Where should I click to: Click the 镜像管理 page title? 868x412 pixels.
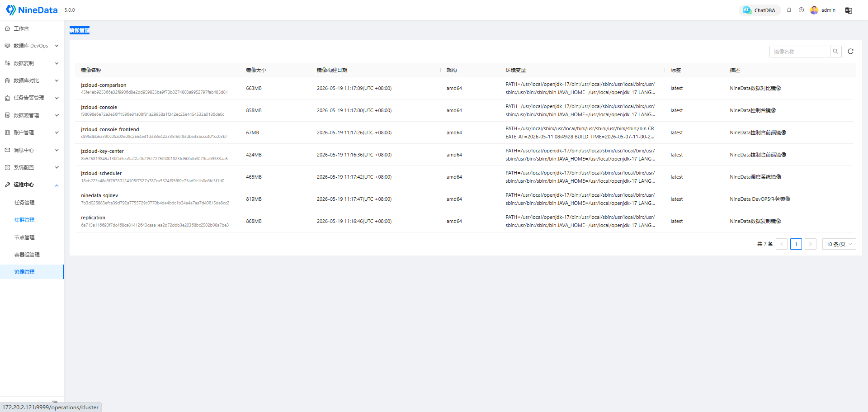pos(80,30)
